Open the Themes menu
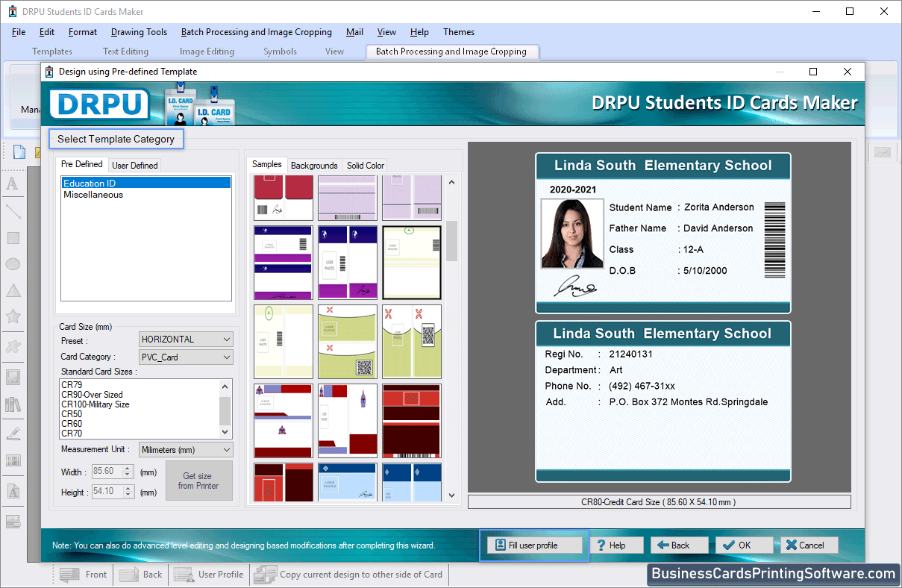902x588 pixels. [x=459, y=32]
